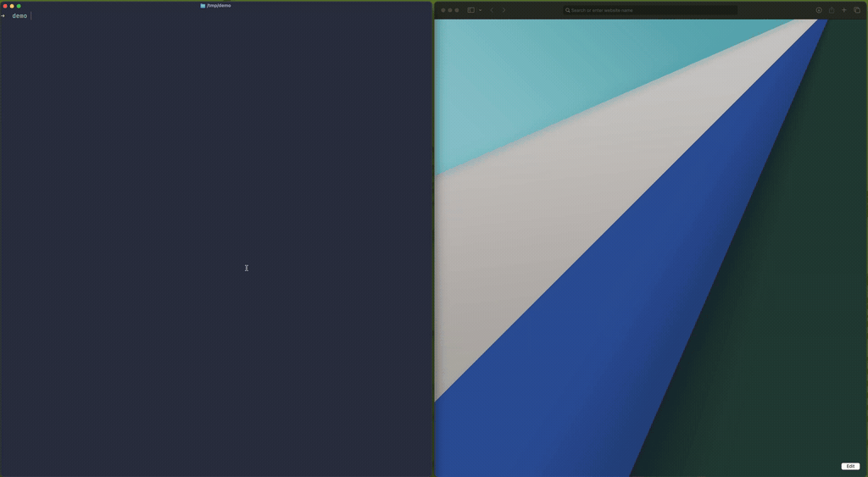Click the demo prompt line in terminal
Image resolution: width=868 pixels, height=477 pixels.
click(19, 16)
